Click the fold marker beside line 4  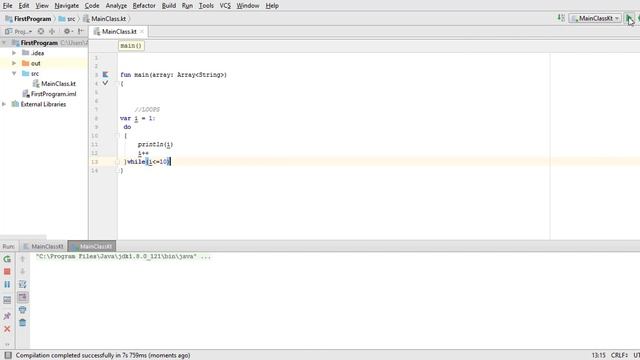pos(117,83)
